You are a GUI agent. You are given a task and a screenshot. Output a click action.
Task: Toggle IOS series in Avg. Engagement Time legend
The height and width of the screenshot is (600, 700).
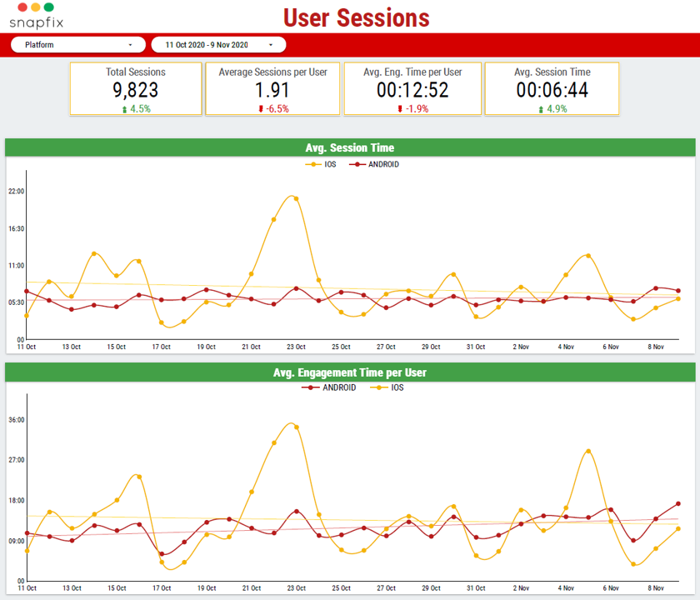(387, 387)
